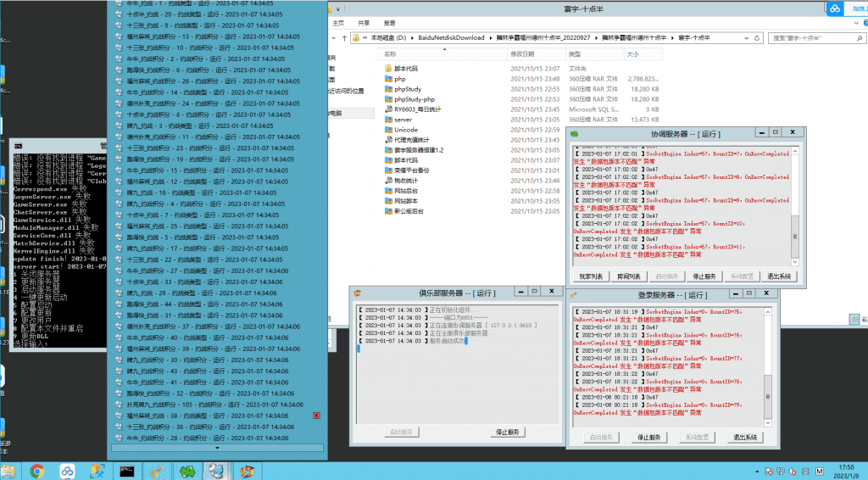The width and height of the screenshot is (868, 480).
Task: Select row 扑克牌九_约战积分 - 105
Action: [217, 405]
